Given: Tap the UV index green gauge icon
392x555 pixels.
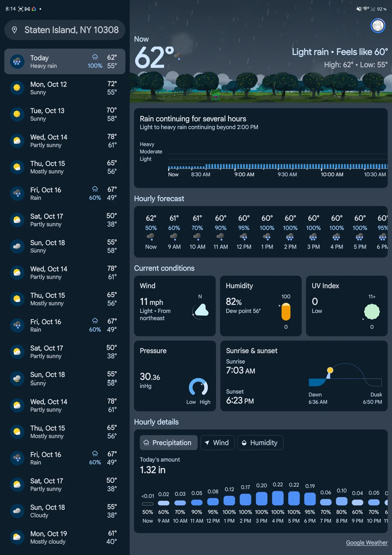Looking at the screenshot, I should coord(372,311).
